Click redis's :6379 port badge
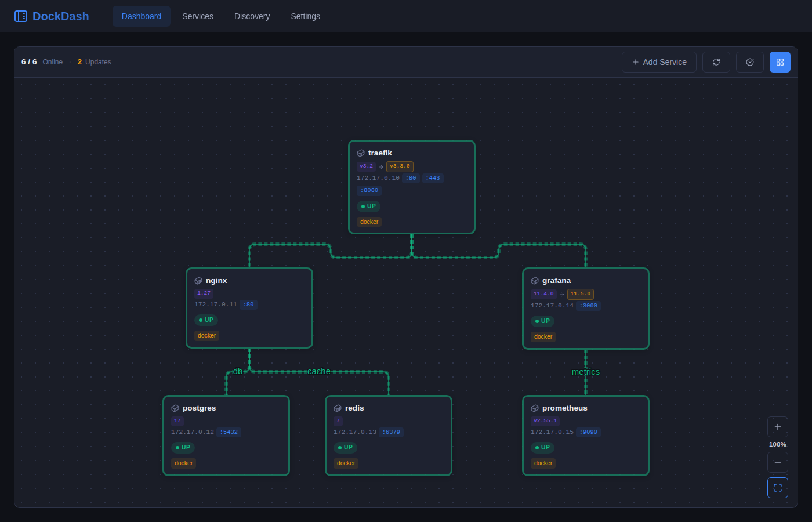 click(x=391, y=432)
